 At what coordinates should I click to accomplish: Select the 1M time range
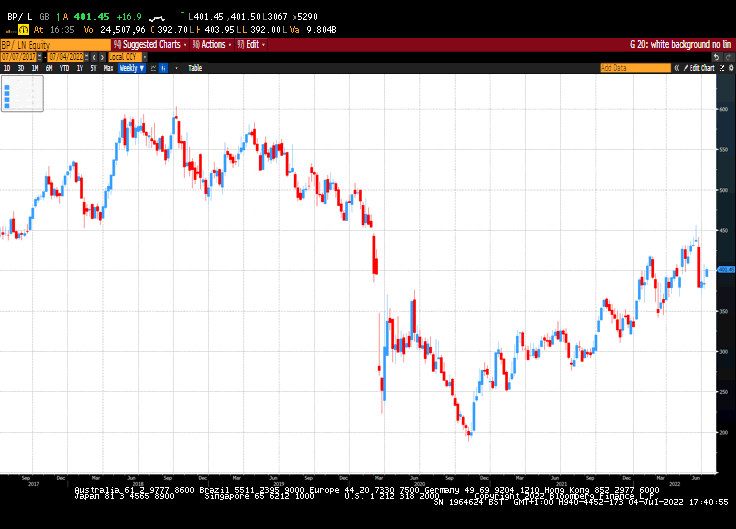[x=35, y=68]
